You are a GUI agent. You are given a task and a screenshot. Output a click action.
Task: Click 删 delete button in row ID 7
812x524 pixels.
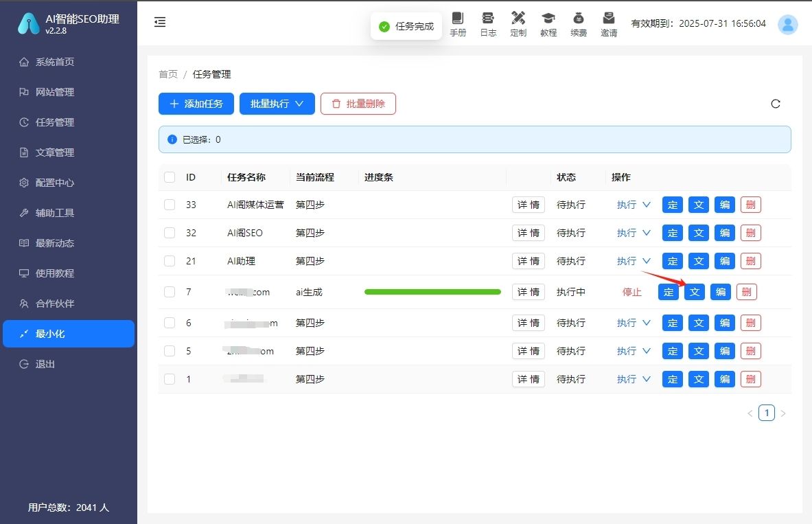coord(746,292)
